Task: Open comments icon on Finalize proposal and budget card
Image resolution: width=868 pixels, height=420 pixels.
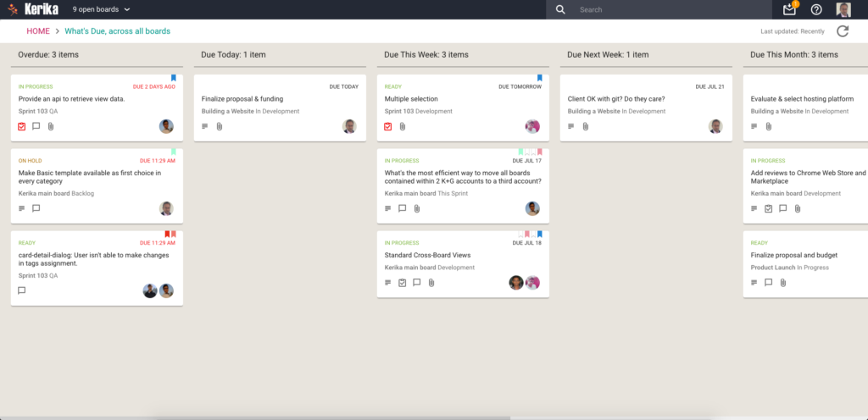Action: tap(768, 282)
